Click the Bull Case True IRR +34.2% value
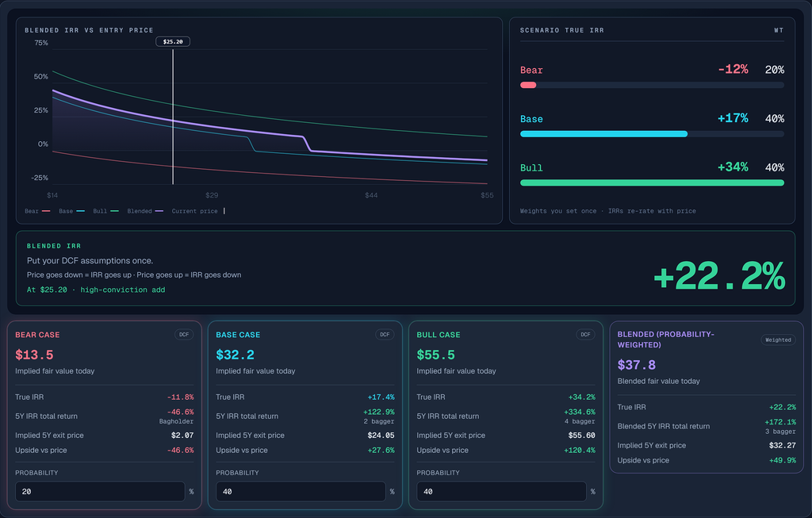 point(581,397)
